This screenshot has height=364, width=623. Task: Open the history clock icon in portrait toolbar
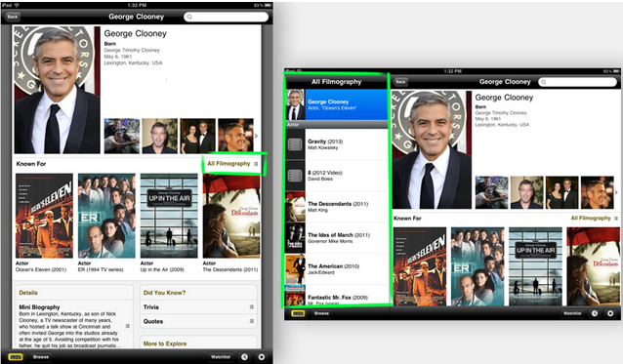click(245, 357)
